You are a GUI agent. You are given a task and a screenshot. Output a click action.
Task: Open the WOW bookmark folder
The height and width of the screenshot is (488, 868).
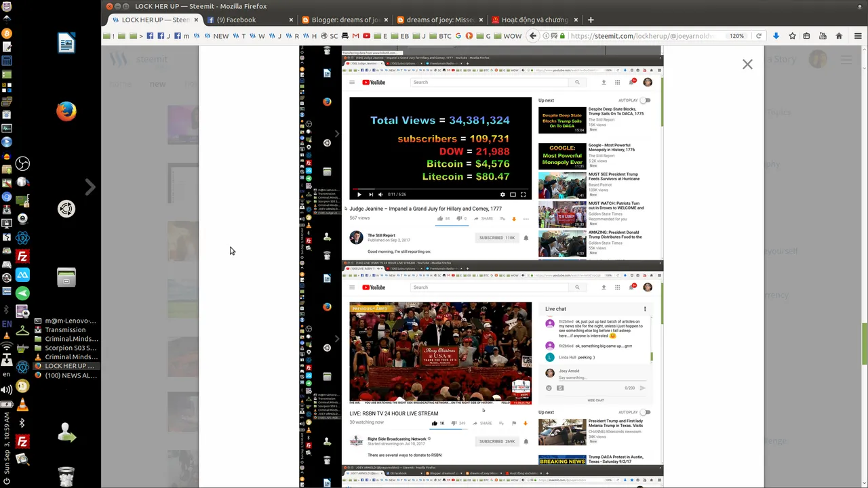point(509,36)
